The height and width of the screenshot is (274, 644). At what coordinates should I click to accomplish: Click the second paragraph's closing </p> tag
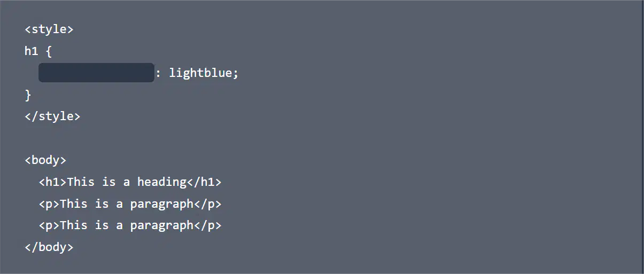(207, 226)
